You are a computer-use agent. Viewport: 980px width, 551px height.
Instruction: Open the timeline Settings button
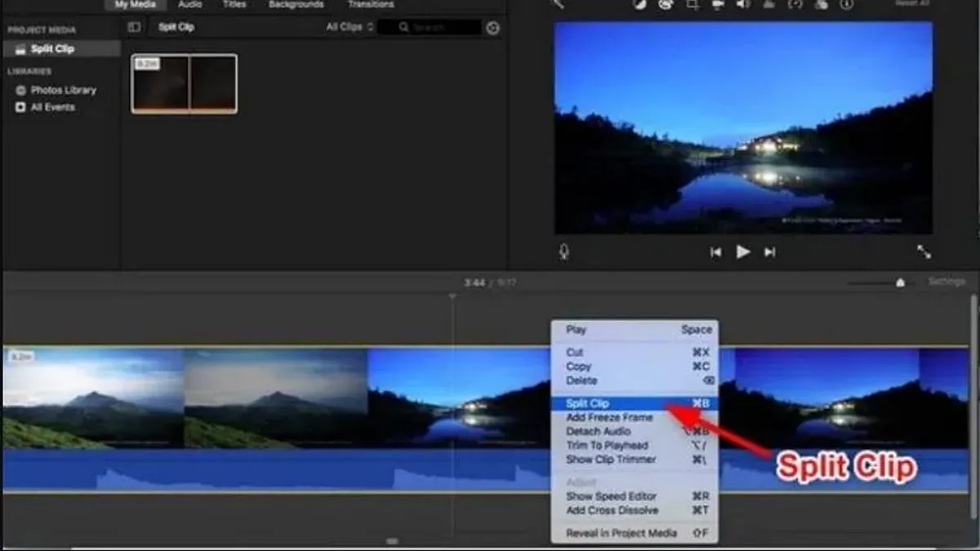(x=947, y=282)
